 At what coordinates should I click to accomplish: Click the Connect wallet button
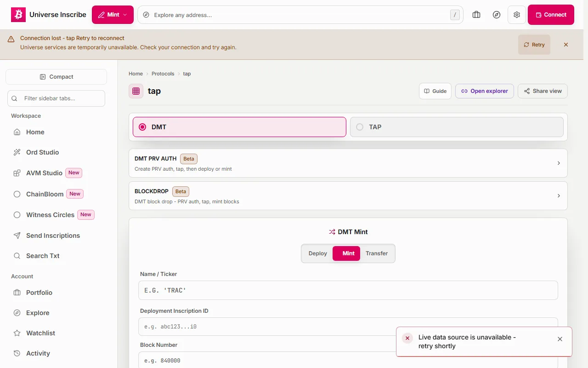point(551,15)
